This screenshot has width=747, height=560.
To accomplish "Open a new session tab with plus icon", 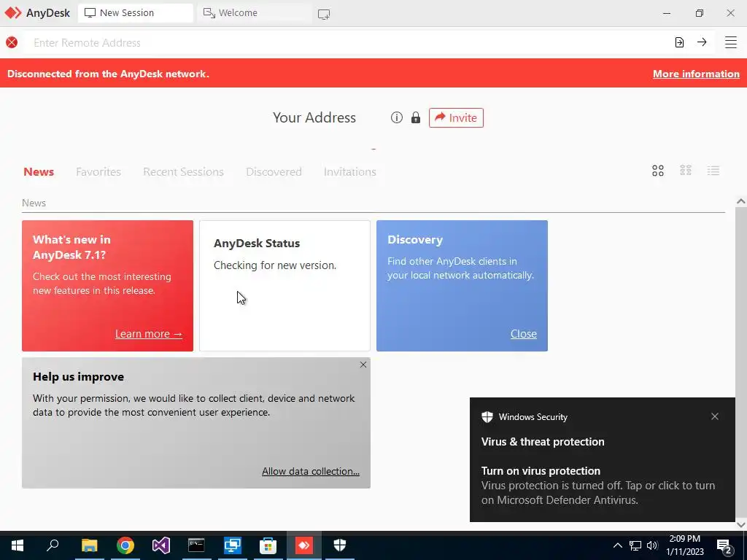I will pos(324,15).
